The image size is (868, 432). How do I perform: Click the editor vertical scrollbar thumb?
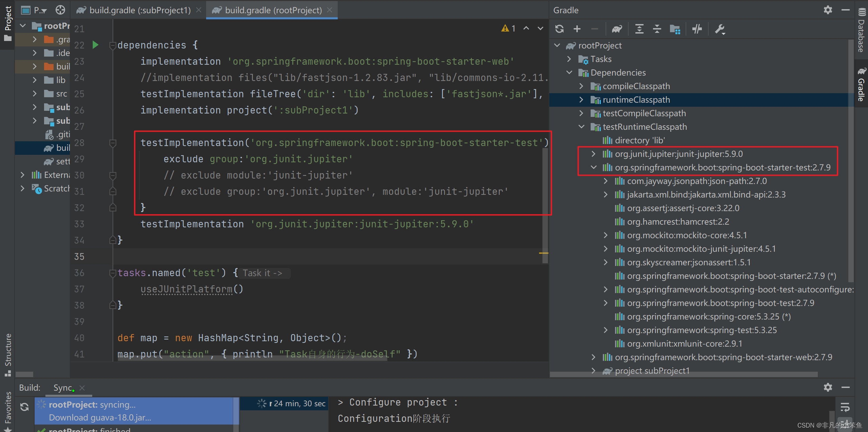[x=545, y=203]
